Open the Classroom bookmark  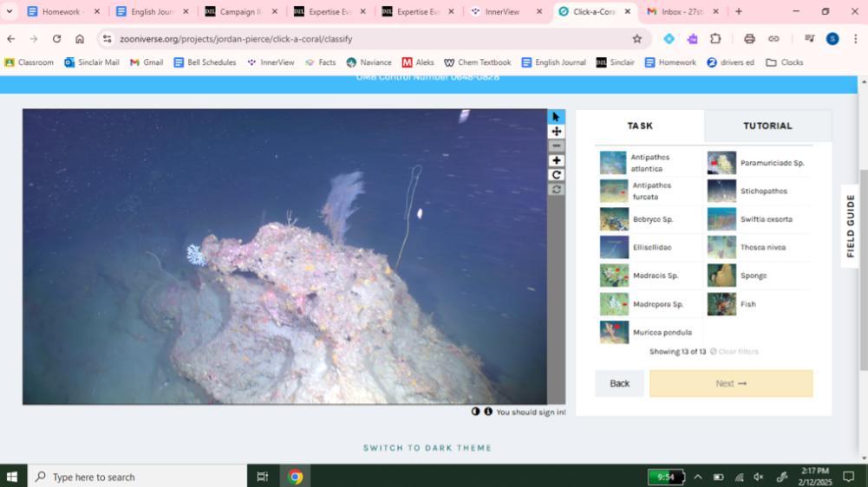29,62
